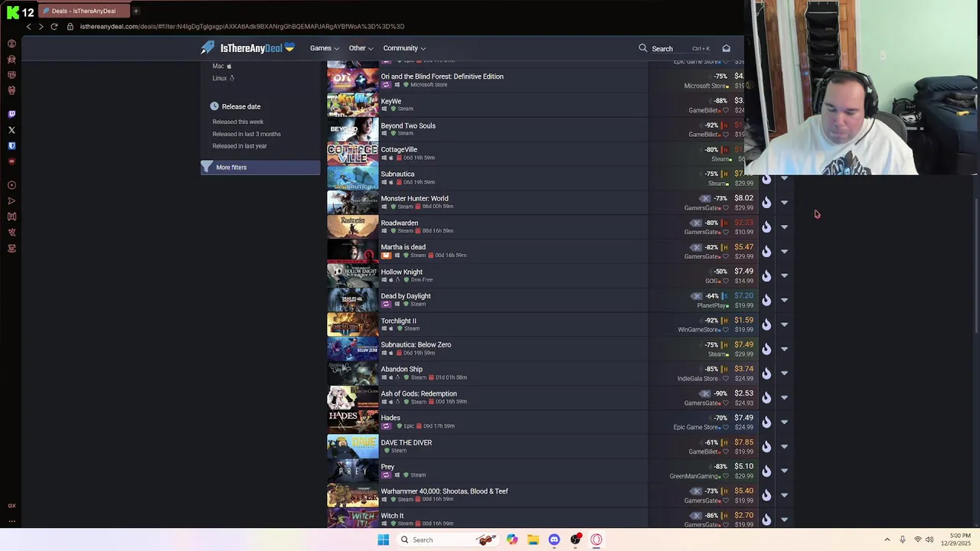Open the CottageVille game link
980x551 pixels.
point(399,150)
